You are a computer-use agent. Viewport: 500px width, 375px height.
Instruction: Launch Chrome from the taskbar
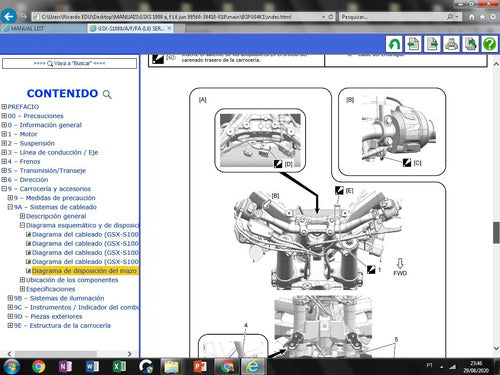click(39, 367)
